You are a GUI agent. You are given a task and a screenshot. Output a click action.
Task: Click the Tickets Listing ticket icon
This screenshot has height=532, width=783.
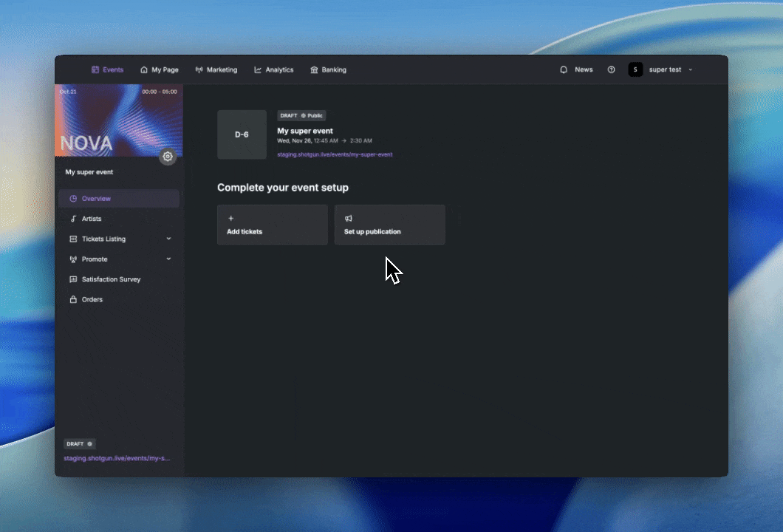pos(73,239)
